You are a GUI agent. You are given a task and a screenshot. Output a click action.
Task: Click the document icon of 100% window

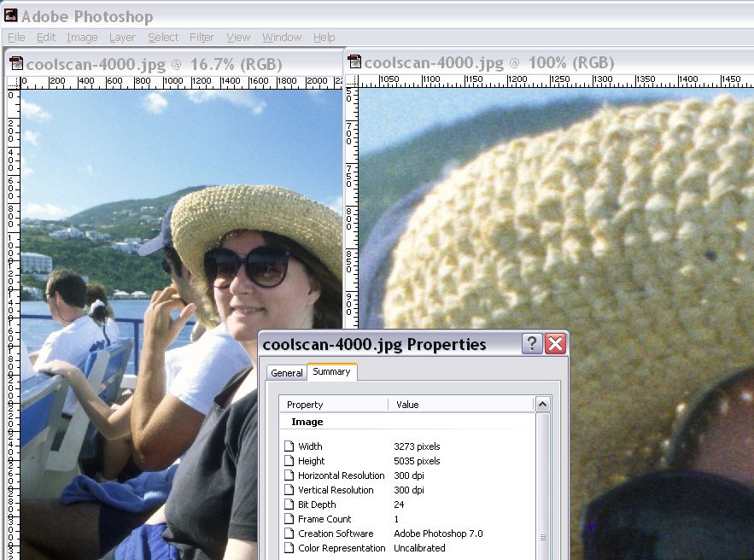(354, 61)
